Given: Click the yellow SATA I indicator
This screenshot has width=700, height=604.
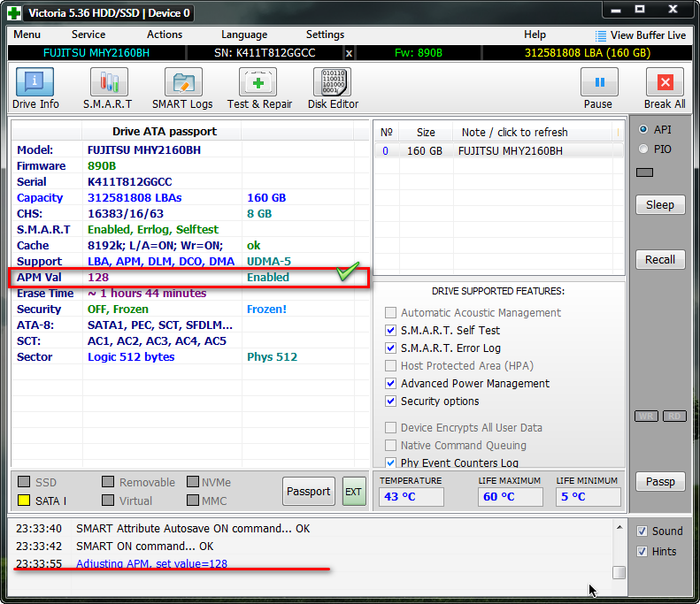Looking at the screenshot, I should pyautogui.click(x=24, y=500).
